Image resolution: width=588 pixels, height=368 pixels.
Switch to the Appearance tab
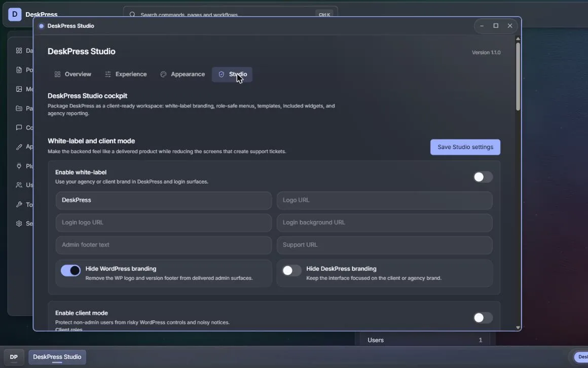(182, 75)
